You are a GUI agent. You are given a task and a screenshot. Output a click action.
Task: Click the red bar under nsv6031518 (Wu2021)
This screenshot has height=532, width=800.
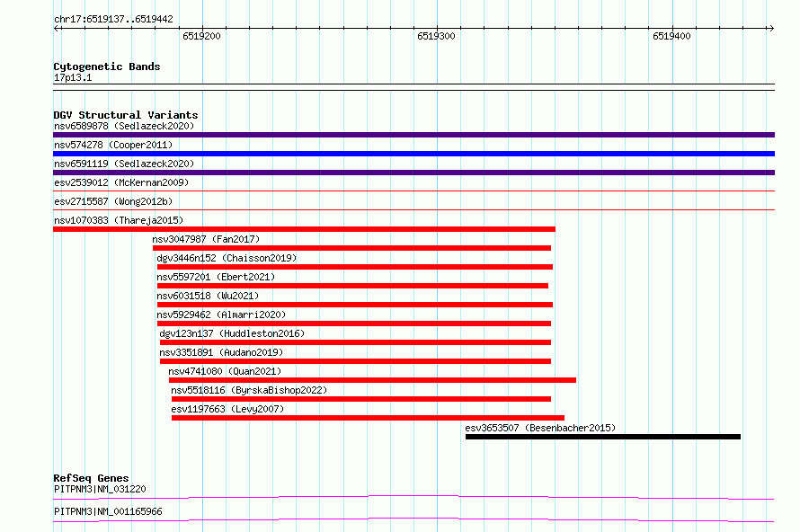pyautogui.click(x=354, y=305)
